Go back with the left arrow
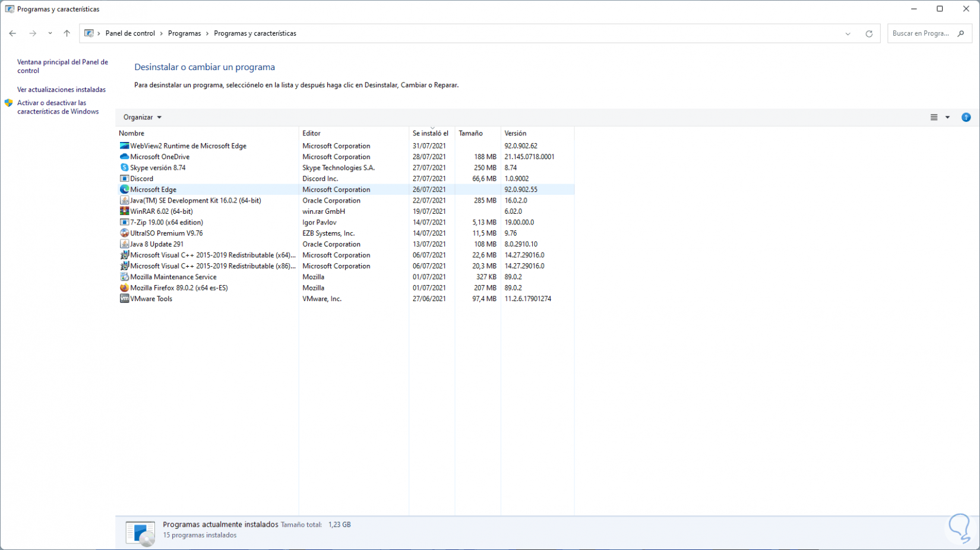The height and width of the screenshot is (550, 980). (x=12, y=33)
